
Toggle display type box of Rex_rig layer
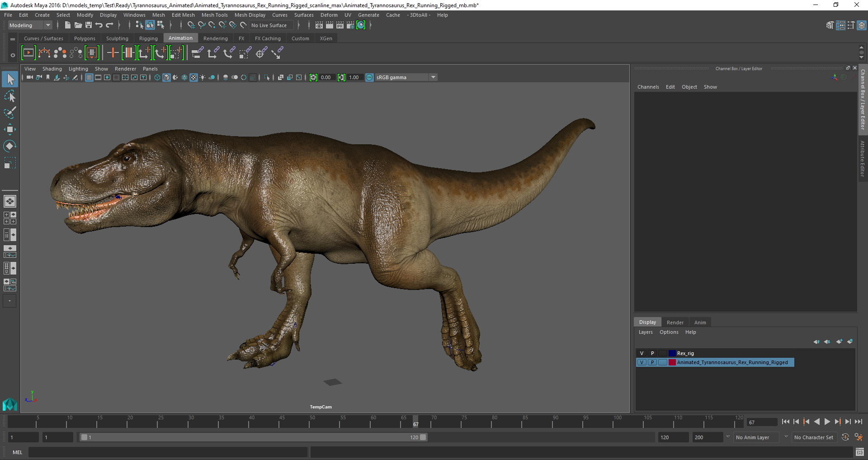tap(663, 353)
